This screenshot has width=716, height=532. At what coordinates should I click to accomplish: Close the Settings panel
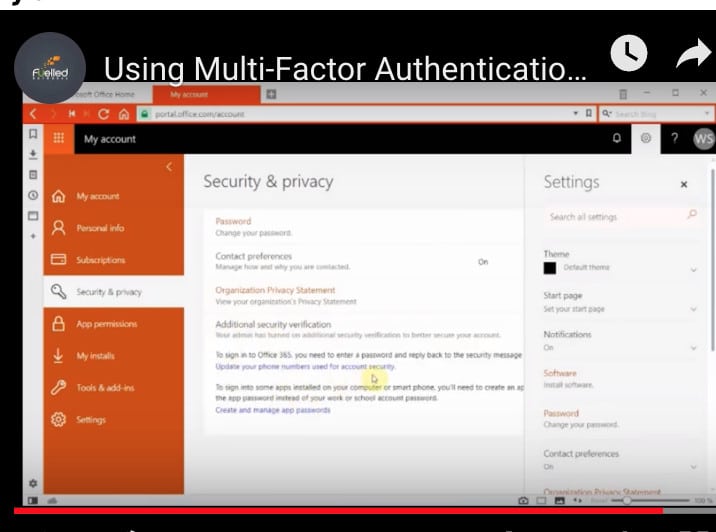(684, 184)
